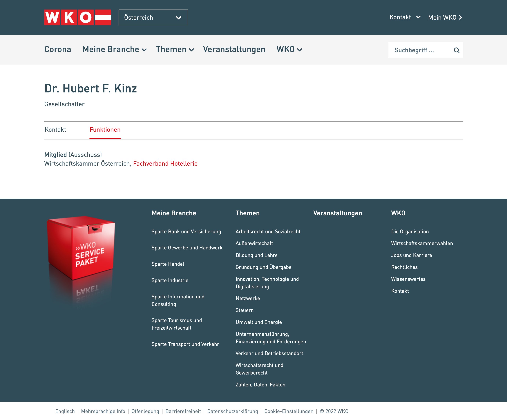Image resolution: width=507 pixels, height=420 pixels.
Task: Open Bildung und Lehre link
Action: (x=256, y=255)
